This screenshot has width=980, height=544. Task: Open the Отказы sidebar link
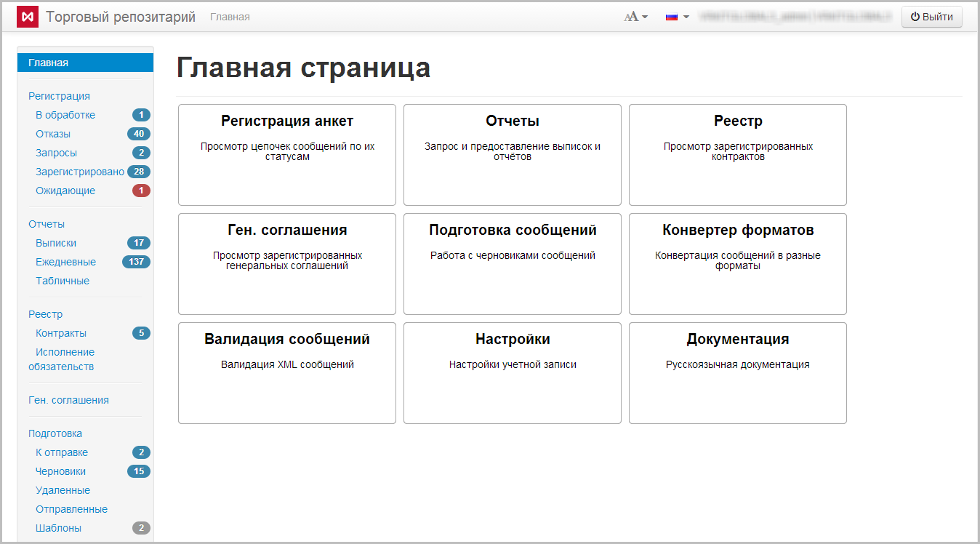[53, 134]
